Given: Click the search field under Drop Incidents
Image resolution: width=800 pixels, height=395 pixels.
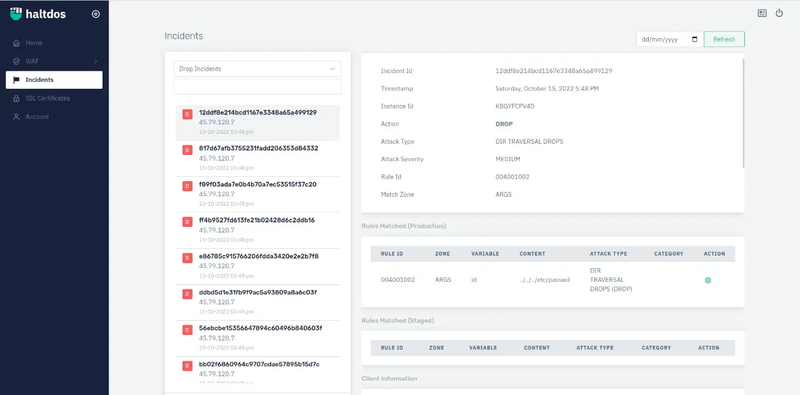Looking at the screenshot, I should pos(257,86).
